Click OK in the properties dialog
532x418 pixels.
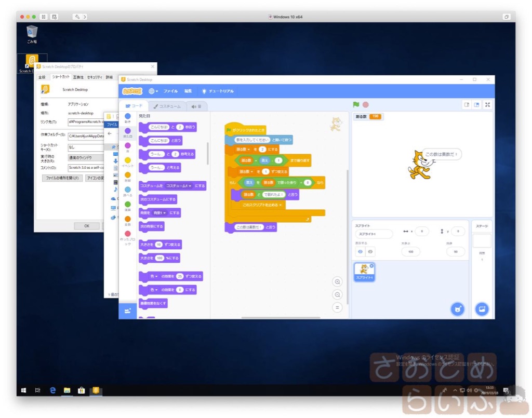87,226
